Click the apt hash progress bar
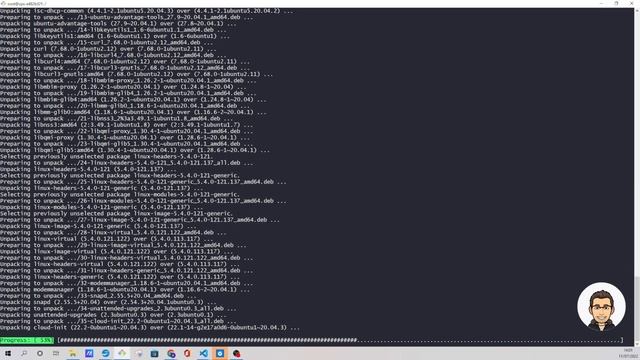The image size is (640, 360). pos(340,340)
